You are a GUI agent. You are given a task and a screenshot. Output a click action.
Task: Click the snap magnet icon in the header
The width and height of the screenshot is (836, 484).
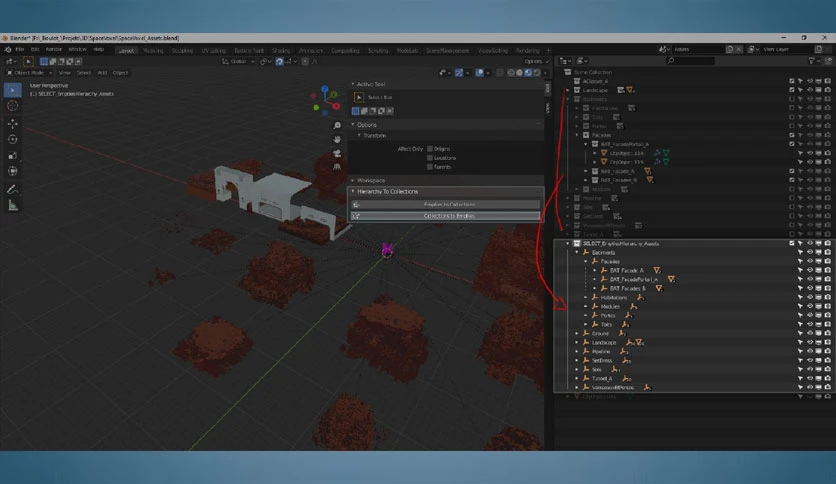279,61
